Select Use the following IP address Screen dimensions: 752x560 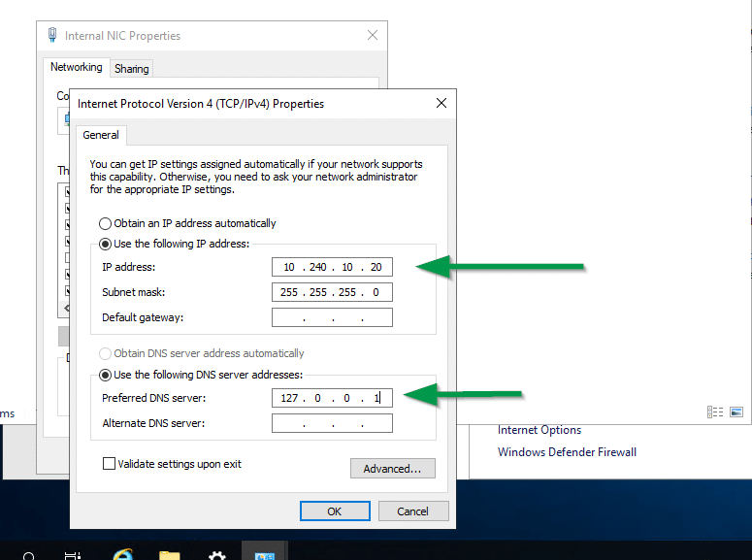click(106, 244)
